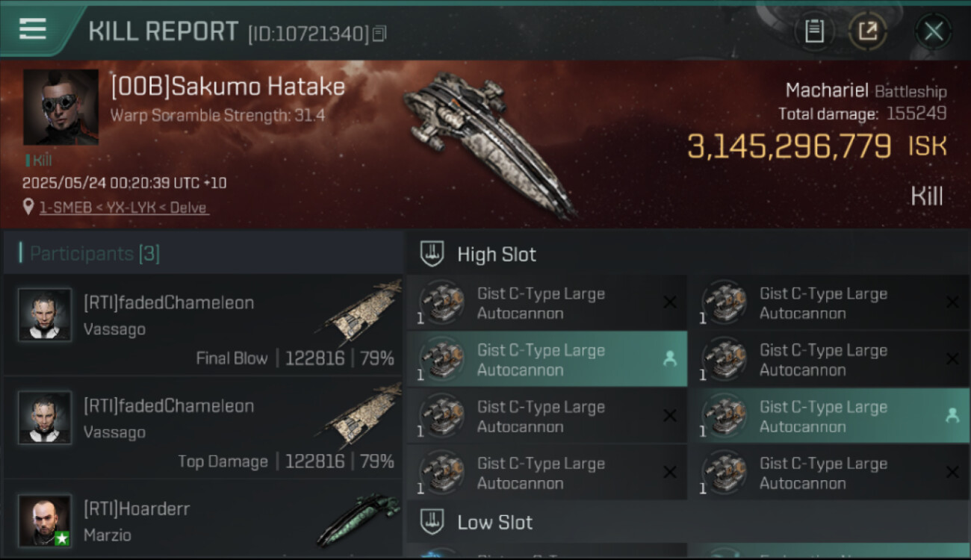Copy the kill report ID
Image resolution: width=971 pixels, height=560 pixels.
tap(379, 34)
